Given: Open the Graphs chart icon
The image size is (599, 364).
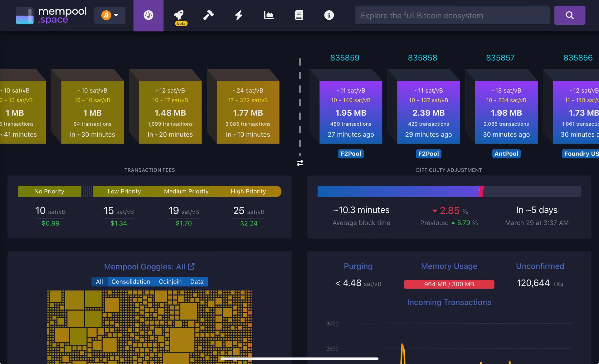Looking at the screenshot, I should (269, 15).
